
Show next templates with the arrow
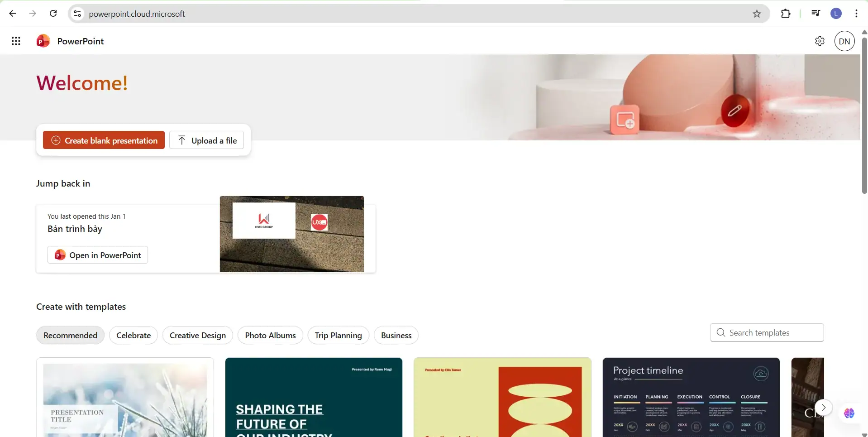(824, 407)
